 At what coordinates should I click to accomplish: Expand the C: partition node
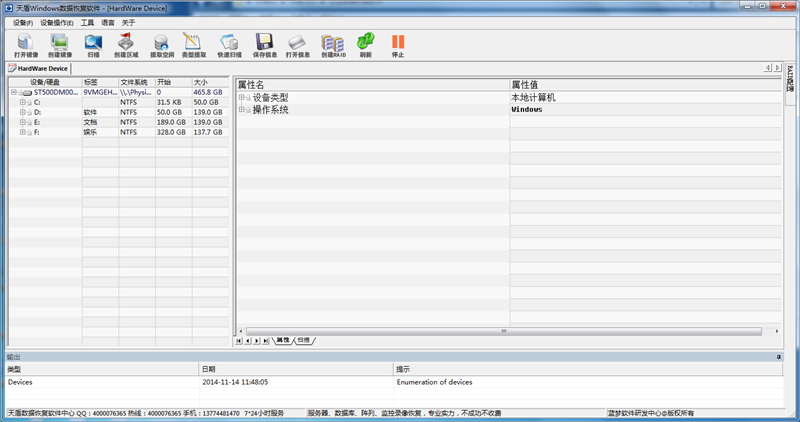click(x=22, y=103)
